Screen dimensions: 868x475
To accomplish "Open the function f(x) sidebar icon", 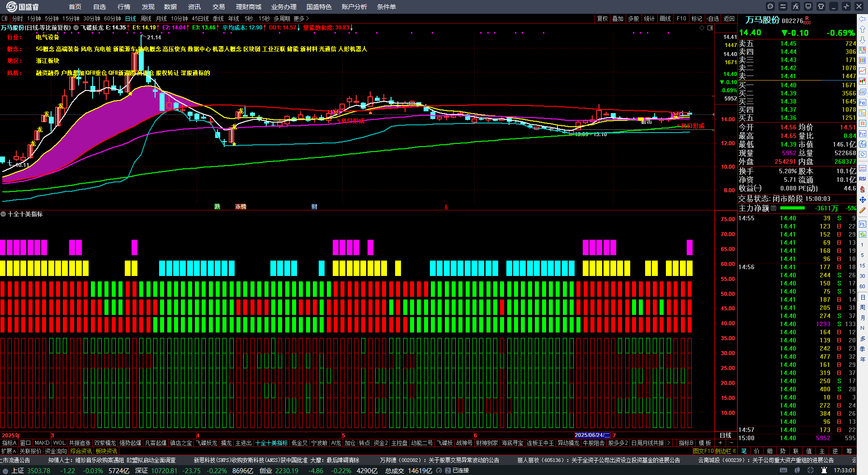I will pyautogui.click(x=863, y=144).
